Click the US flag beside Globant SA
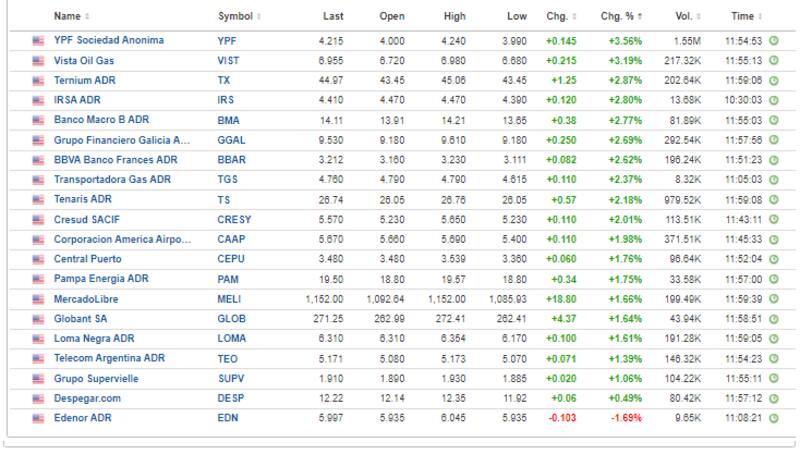This screenshot has height=454, width=800. [39, 319]
